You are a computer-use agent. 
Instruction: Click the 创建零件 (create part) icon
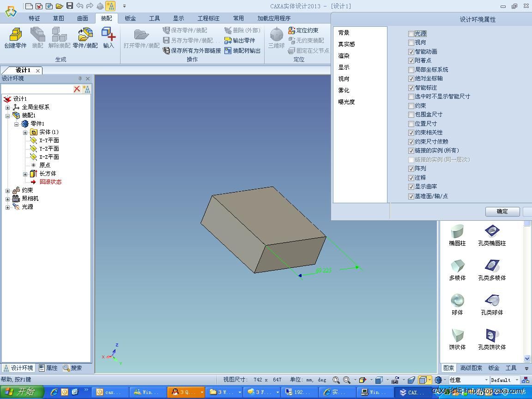15,37
